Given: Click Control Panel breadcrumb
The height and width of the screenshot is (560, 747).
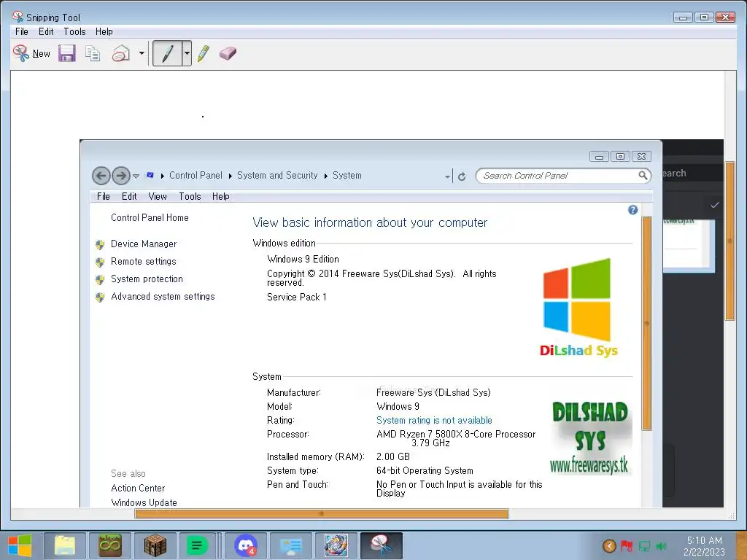Looking at the screenshot, I should coord(196,175).
